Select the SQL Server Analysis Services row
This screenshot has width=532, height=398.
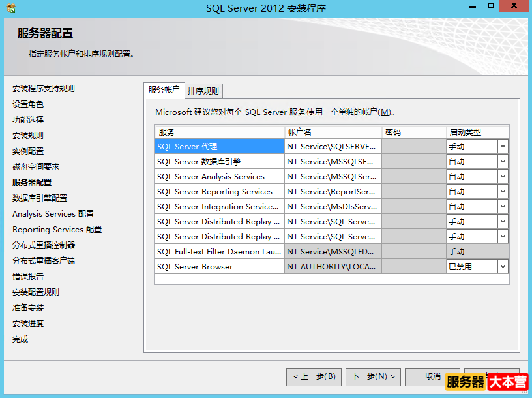pyautogui.click(x=220, y=176)
